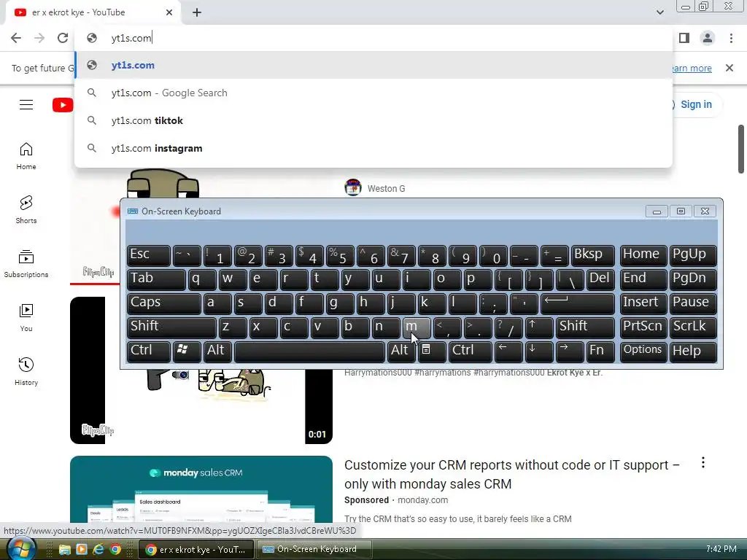This screenshot has width=747, height=560.
Task: Tap the down arrow key on keyboard
Action: (x=539, y=351)
